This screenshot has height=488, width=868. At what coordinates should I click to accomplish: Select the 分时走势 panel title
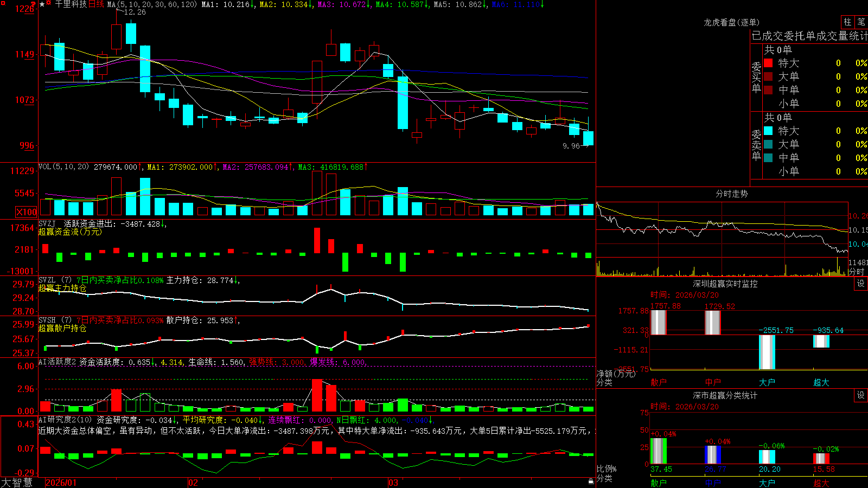(731, 194)
